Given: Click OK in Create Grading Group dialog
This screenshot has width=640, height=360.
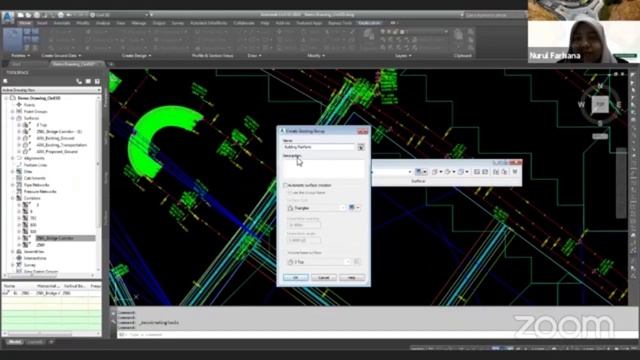Looking at the screenshot, I should point(296,278).
